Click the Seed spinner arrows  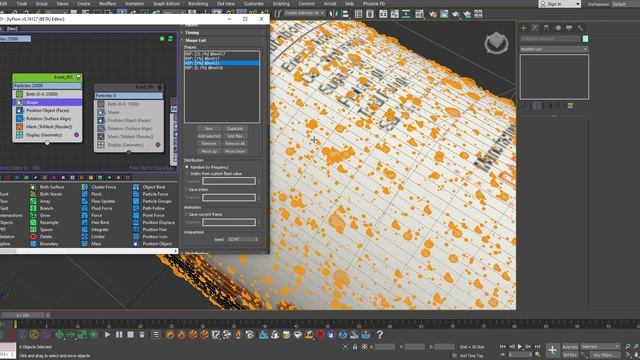pos(257,239)
